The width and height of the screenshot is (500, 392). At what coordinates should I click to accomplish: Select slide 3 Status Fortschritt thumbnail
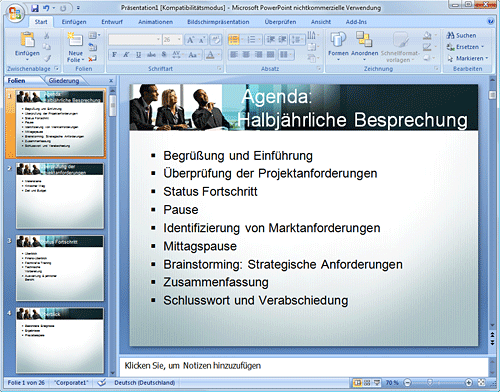tap(60, 268)
